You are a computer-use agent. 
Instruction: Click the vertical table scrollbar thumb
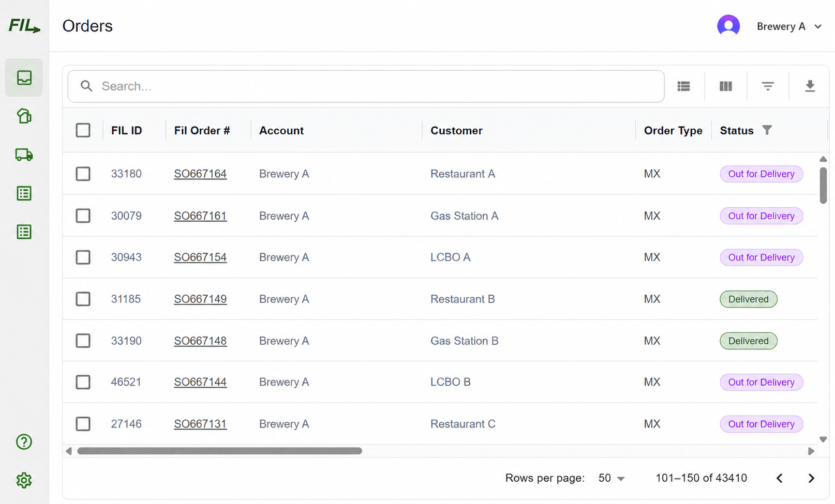[x=823, y=185]
